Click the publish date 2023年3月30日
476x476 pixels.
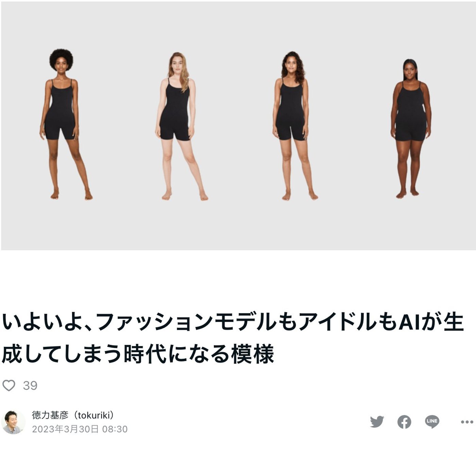[x=65, y=429]
